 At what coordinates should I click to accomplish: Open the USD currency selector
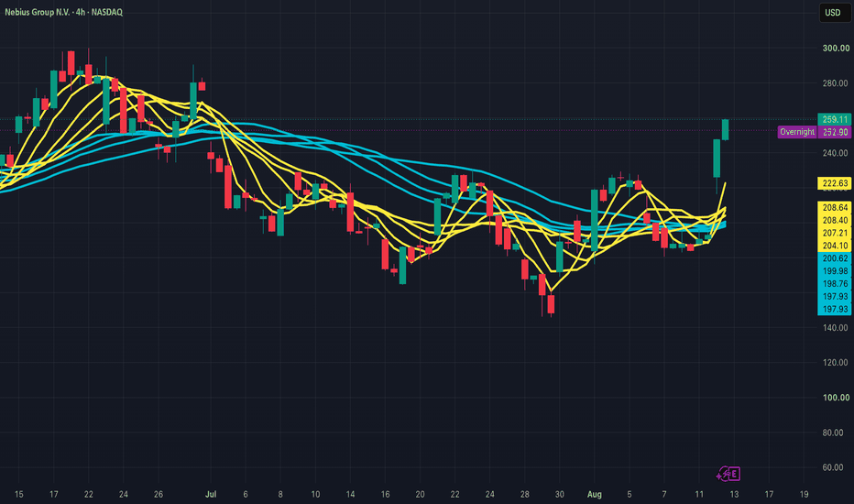click(833, 13)
